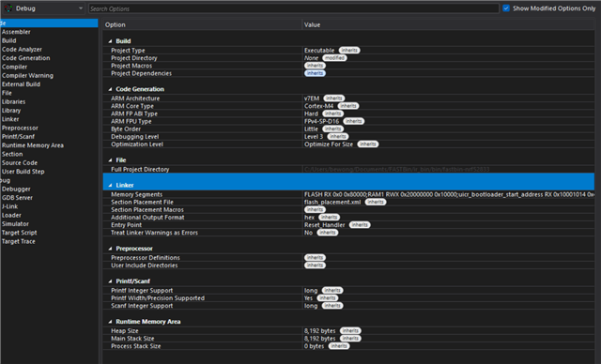Select Build in the category list

point(9,40)
